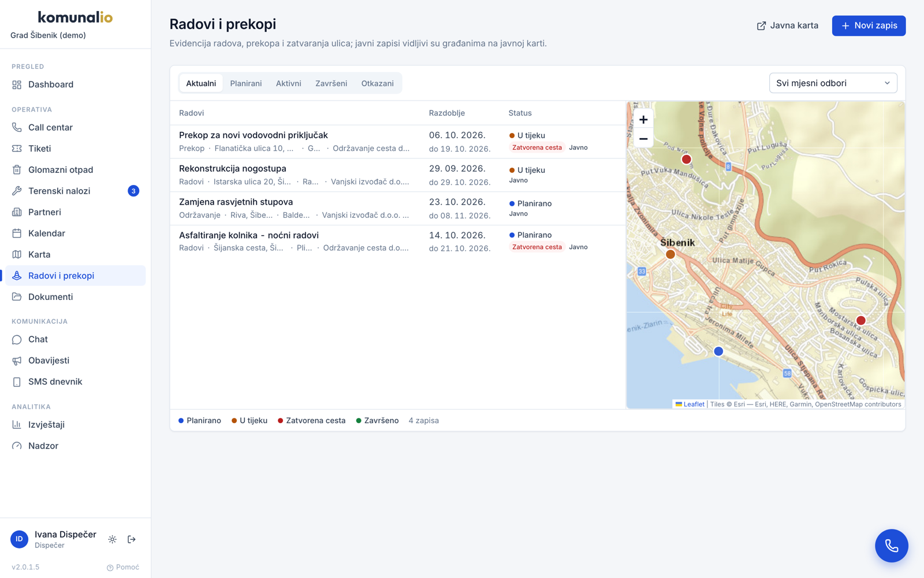Switch to the Završeni tab
924x578 pixels.
[331, 83]
